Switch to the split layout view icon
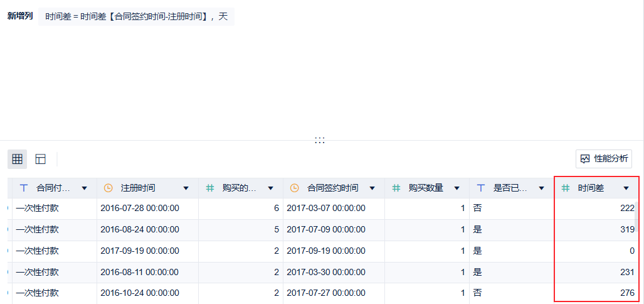Image resolution: width=644 pixels, height=304 pixels. [x=41, y=159]
